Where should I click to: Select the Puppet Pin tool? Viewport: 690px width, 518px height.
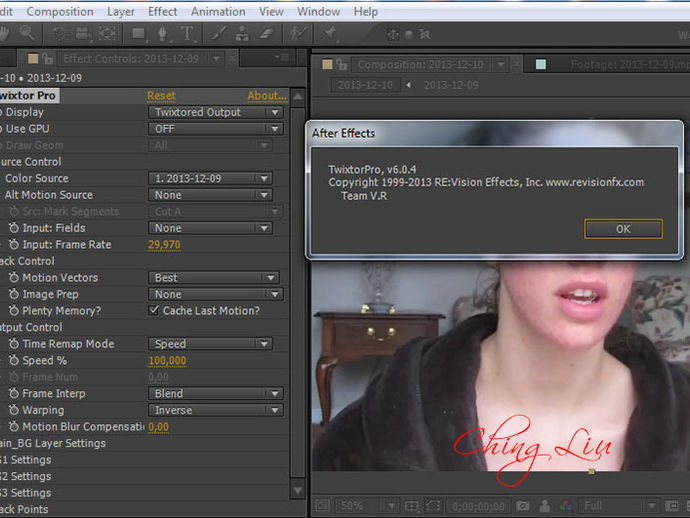[x=330, y=34]
